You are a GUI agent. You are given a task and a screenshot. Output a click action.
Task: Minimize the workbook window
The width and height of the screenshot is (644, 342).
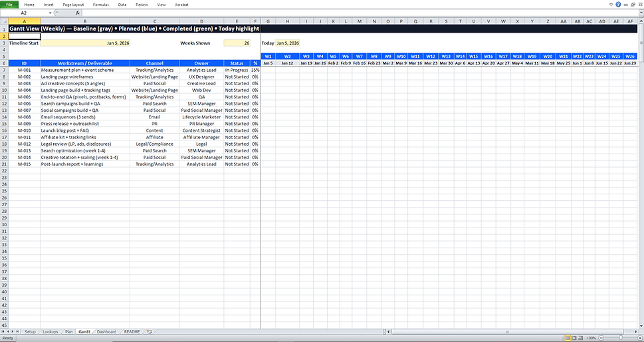tap(625, 5)
